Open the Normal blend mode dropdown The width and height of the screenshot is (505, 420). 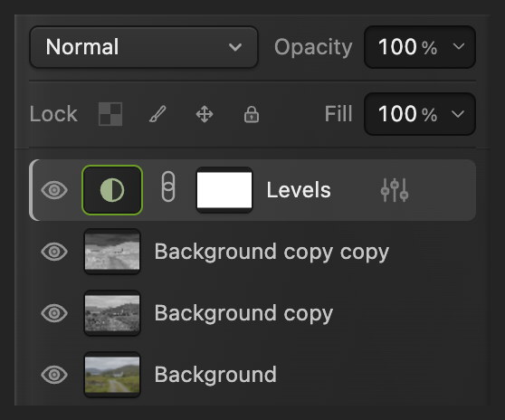click(144, 47)
